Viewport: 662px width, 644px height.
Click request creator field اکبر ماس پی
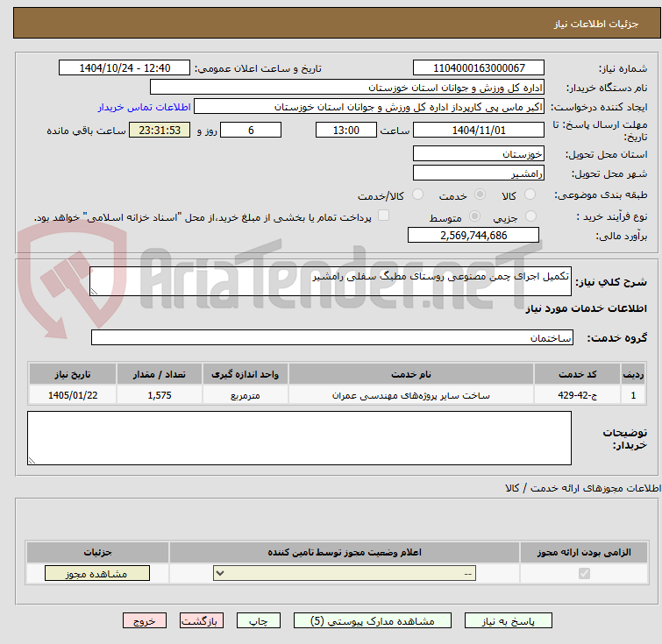pyautogui.click(x=369, y=107)
